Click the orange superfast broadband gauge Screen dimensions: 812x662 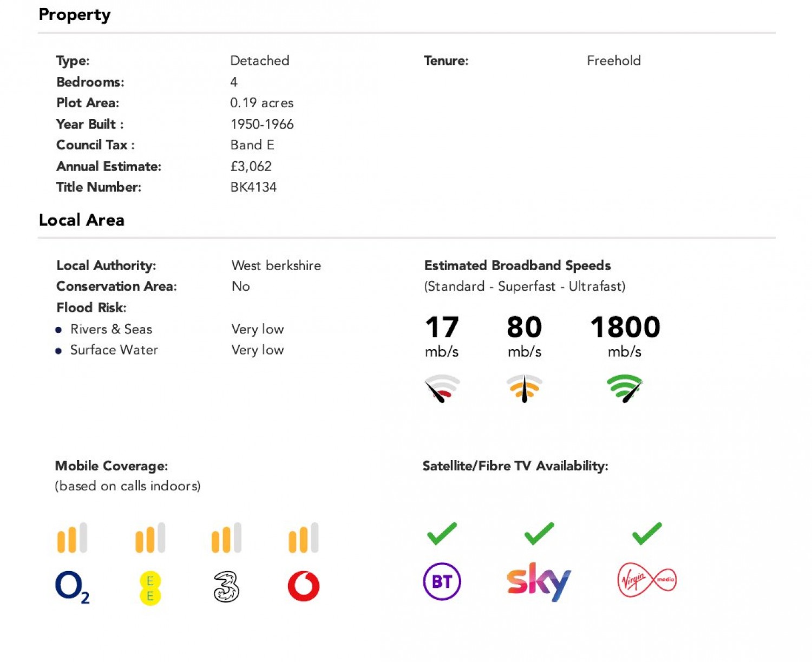point(524,388)
